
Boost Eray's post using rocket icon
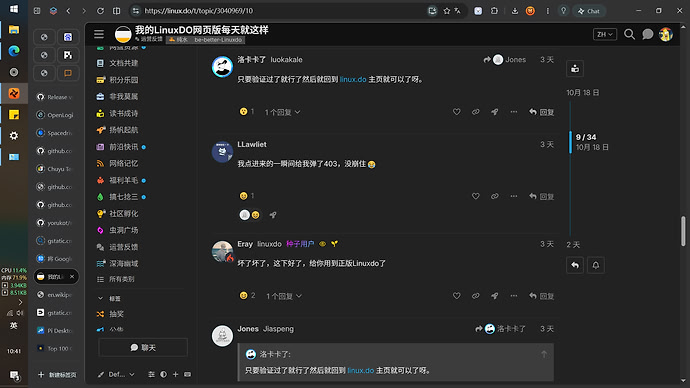[495, 296]
